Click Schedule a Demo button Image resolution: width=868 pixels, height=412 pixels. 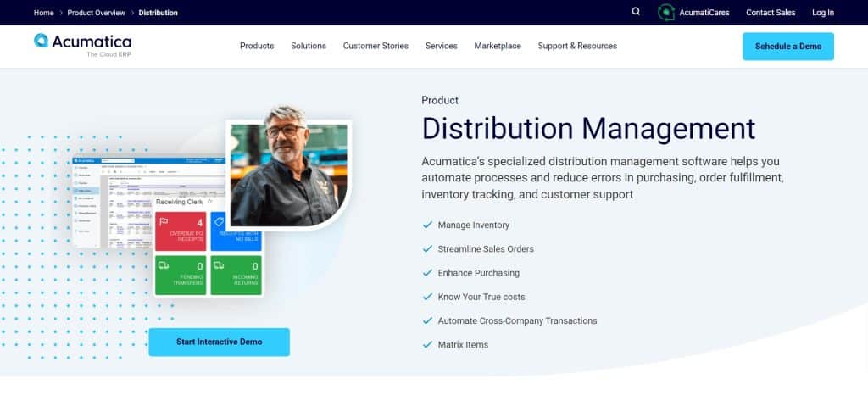pos(788,46)
